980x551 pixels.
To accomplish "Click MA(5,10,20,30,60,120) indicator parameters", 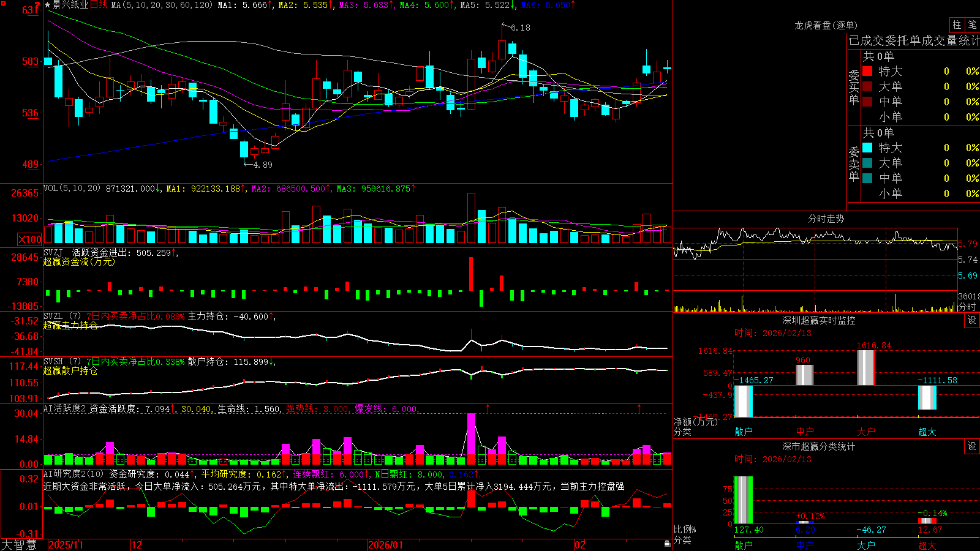I will pyautogui.click(x=162, y=5).
